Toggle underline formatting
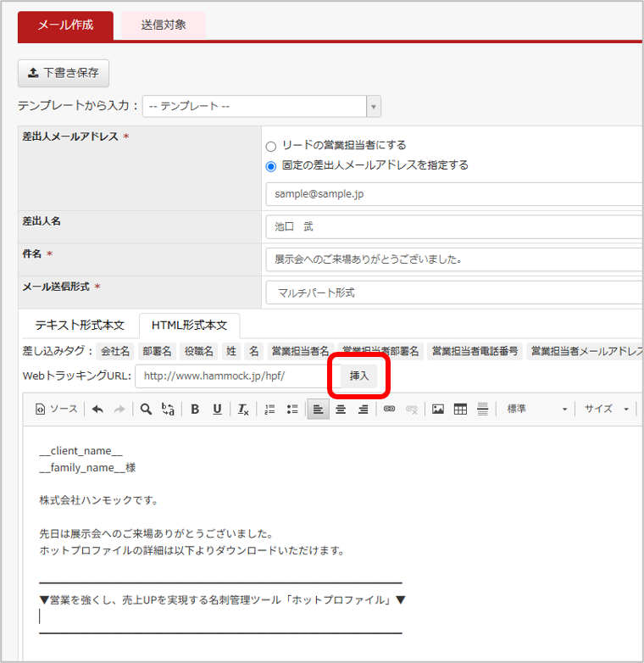The width and height of the screenshot is (644, 663). point(217,409)
